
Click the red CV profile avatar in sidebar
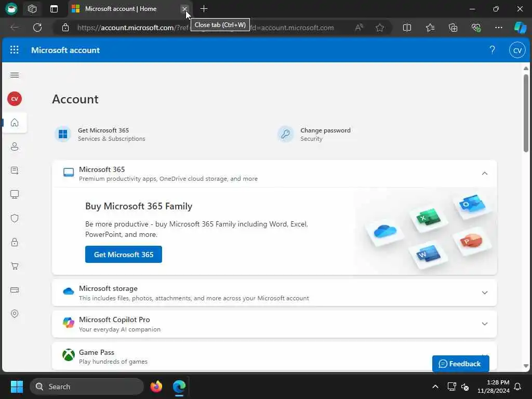pos(15,99)
